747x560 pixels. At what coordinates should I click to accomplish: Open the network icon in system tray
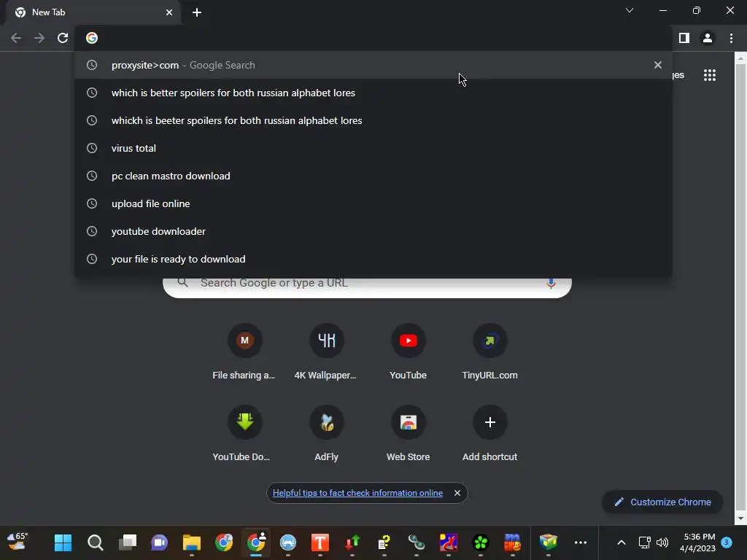[x=644, y=542]
